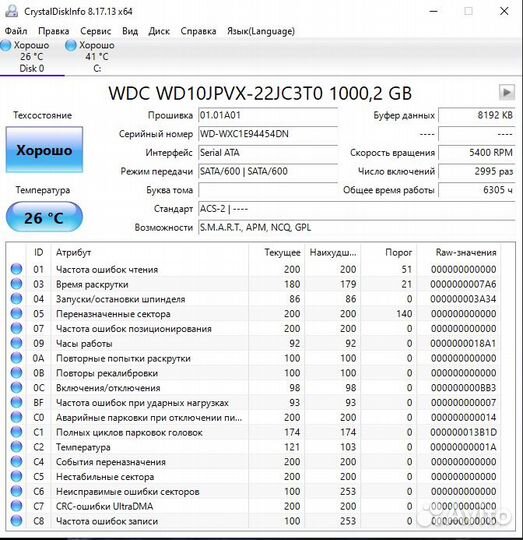
Task: Click the status icon for attribute 0A
Action: (x=16, y=358)
